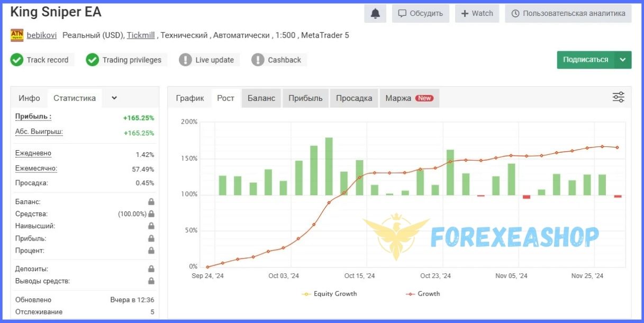Click the Watch button

pyautogui.click(x=477, y=14)
